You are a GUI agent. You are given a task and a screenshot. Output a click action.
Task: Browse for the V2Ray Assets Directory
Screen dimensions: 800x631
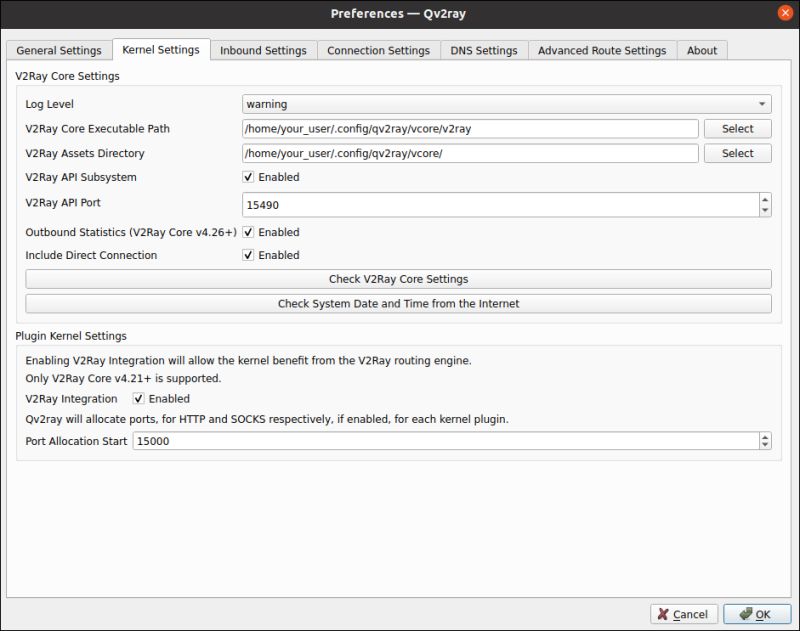[x=738, y=153]
